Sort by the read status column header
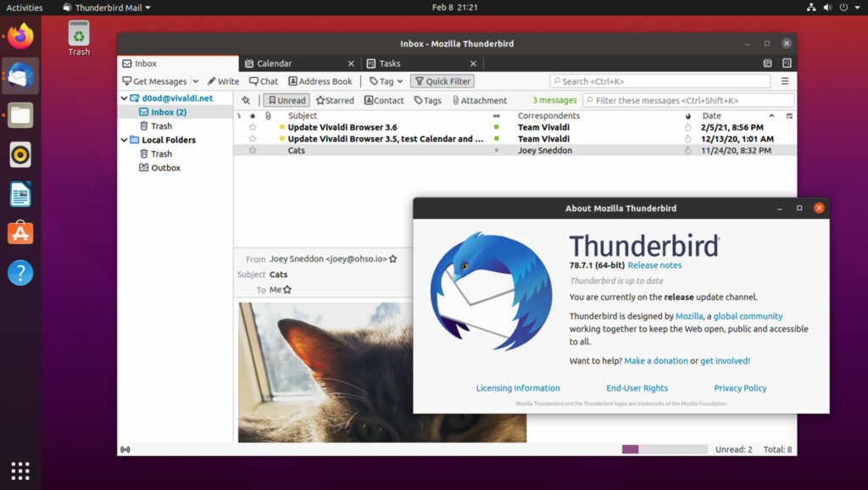 tap(497, 115)
